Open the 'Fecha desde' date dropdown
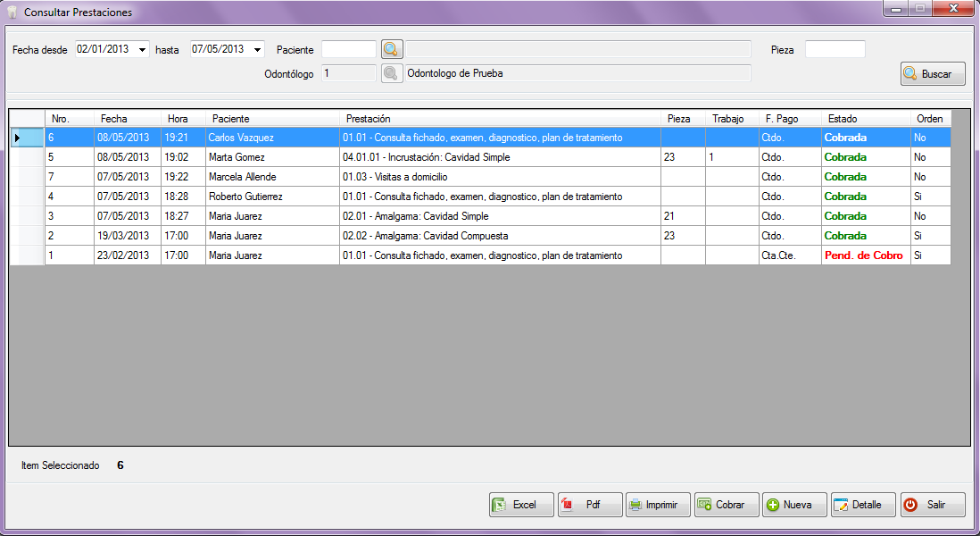The image size is (980, 536). (142, 50)
